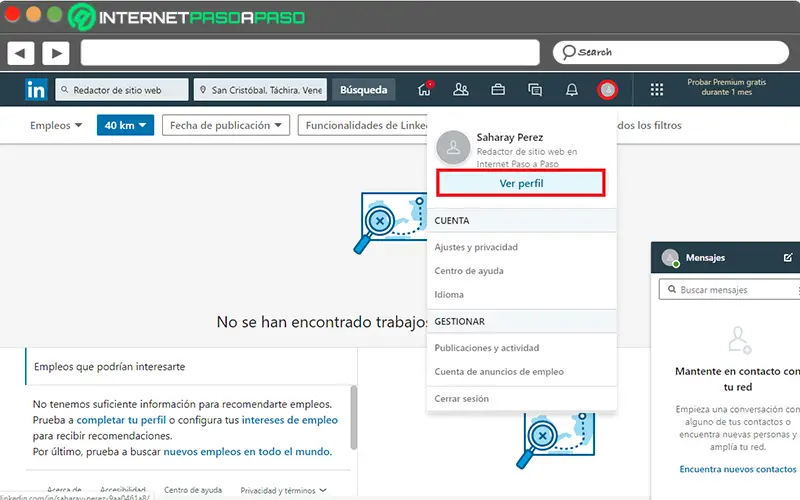Select Publicaciones y actividad menu entry
This screenshot has width=800, height=500.
tap(487, 348)
